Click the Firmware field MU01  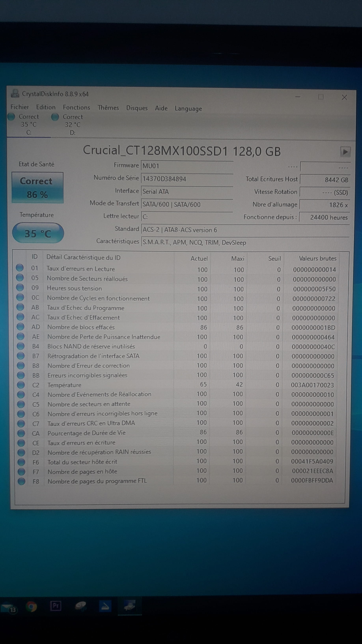187,166
